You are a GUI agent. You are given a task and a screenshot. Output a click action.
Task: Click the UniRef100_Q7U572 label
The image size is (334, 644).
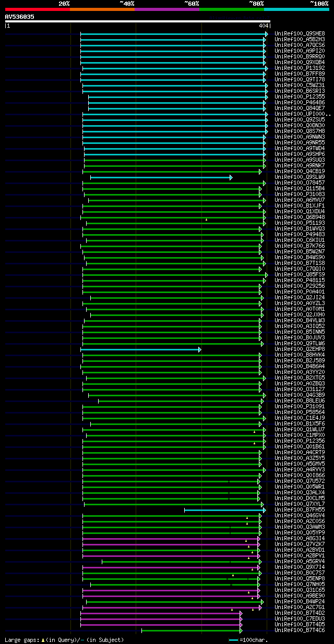[x=300, y=481]
